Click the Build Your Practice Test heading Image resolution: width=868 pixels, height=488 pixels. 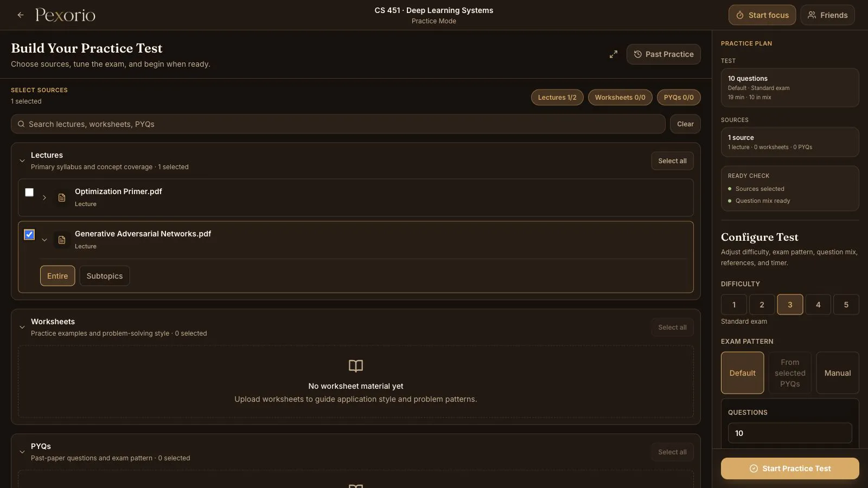pos(87,48)
